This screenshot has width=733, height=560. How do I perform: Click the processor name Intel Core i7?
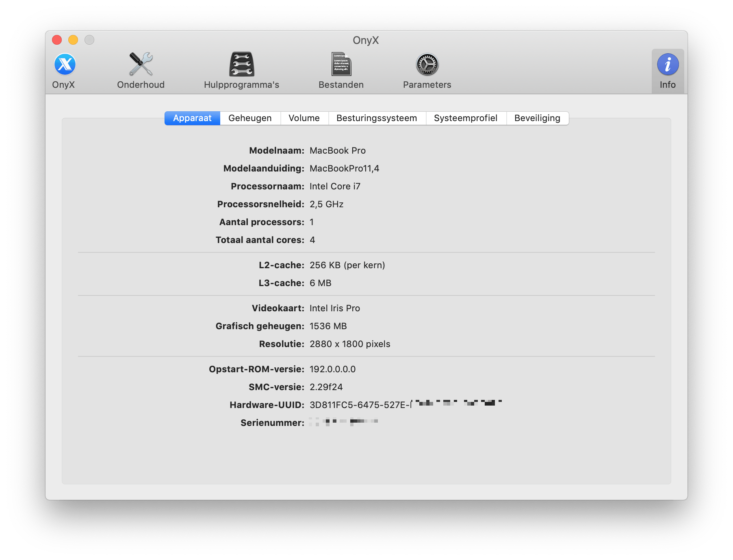click(335, 187)
